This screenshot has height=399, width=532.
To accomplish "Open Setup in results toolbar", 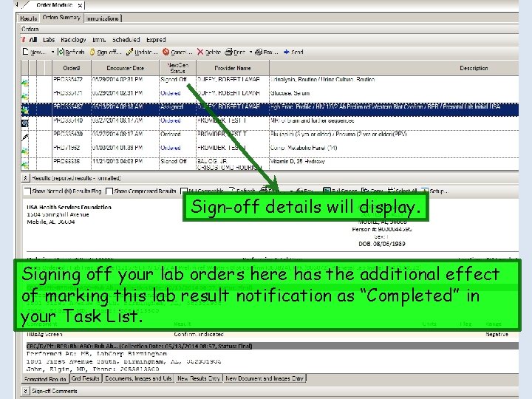I will tap(434, 191).
